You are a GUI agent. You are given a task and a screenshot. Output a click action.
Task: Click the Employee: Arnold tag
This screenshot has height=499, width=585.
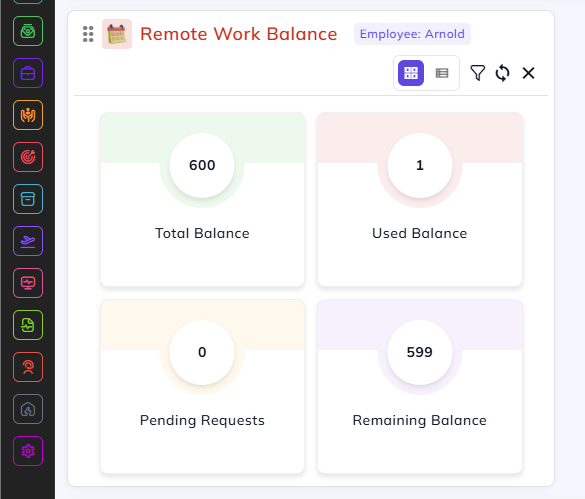pyautogui.click(x=412, y=34)
